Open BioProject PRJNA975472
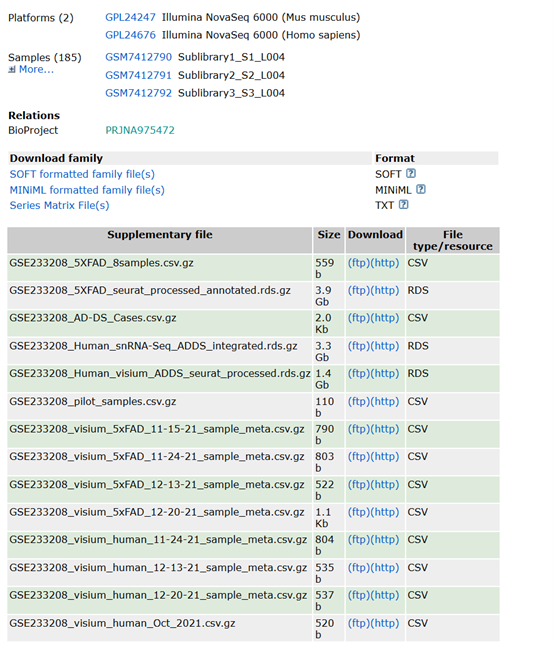The image size is (554, 645). (x=140, y=130)
